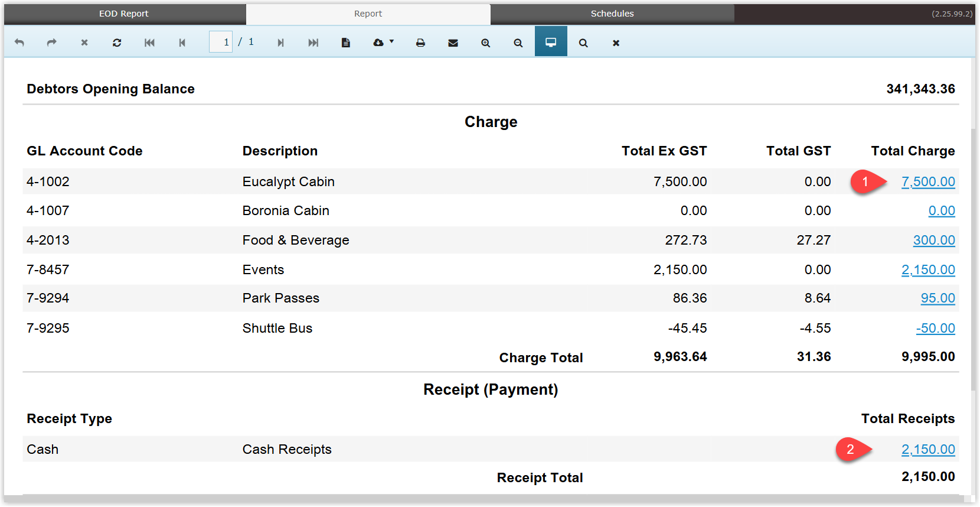Viewport: 980px width, 507px height.
Task: Click the Food & Beverage description
Action: tap(296, 240)
